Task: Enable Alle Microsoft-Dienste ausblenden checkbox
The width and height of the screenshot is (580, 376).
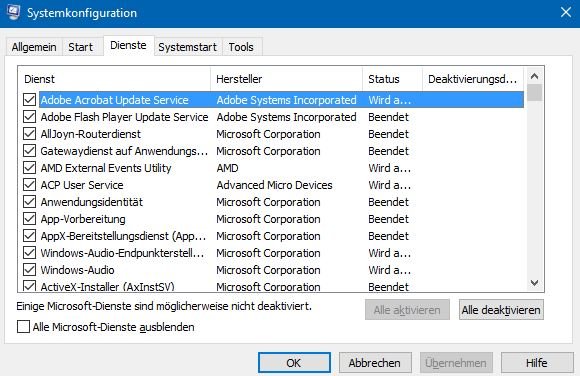Action: click(x=23, y=327)
